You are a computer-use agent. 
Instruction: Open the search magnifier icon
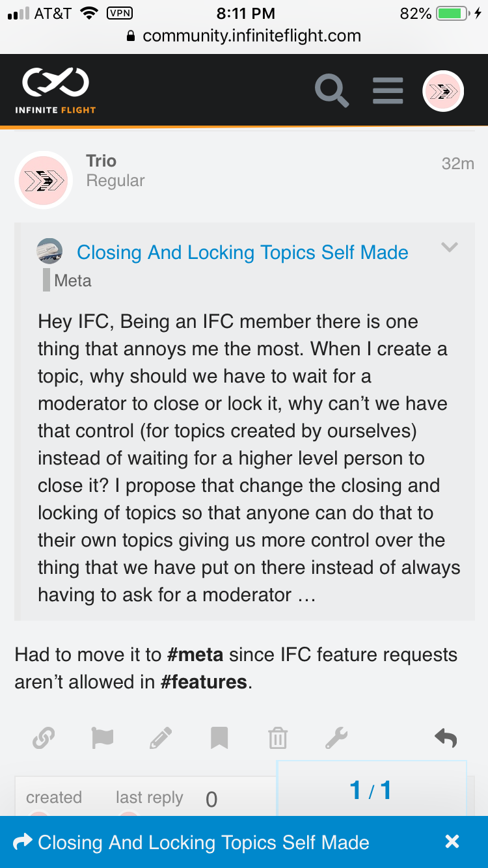(x=332, y=90)
